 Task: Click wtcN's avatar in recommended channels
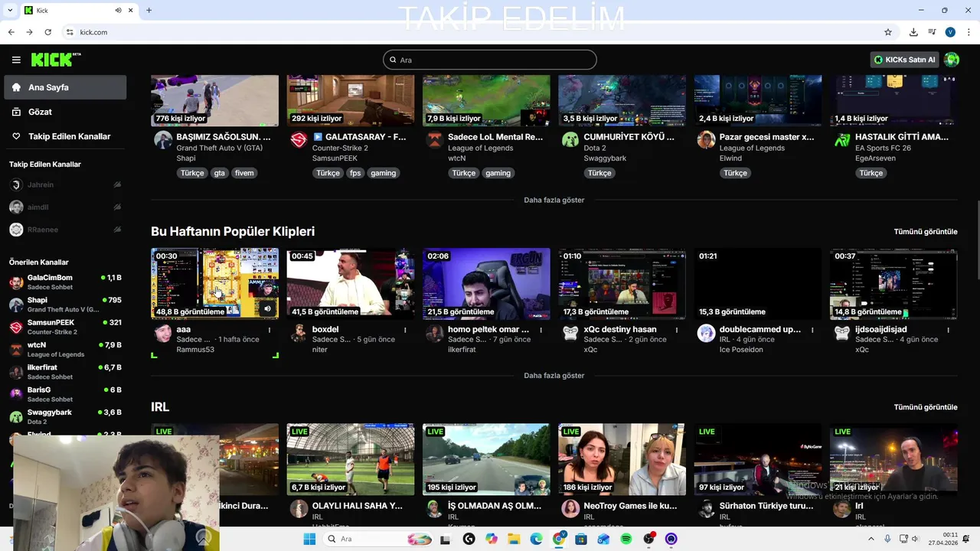point(16,349)
